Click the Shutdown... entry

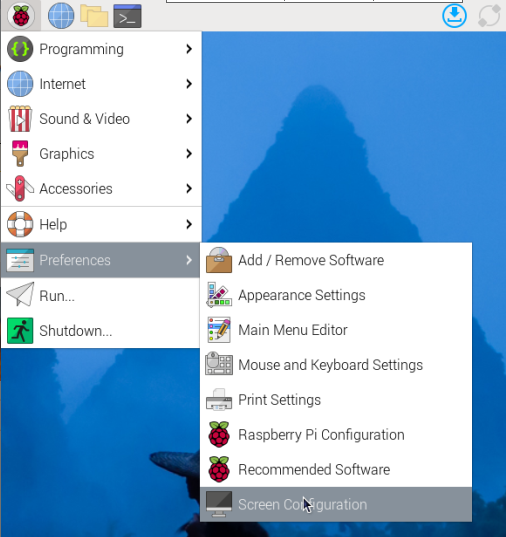[x=100, y=331]
